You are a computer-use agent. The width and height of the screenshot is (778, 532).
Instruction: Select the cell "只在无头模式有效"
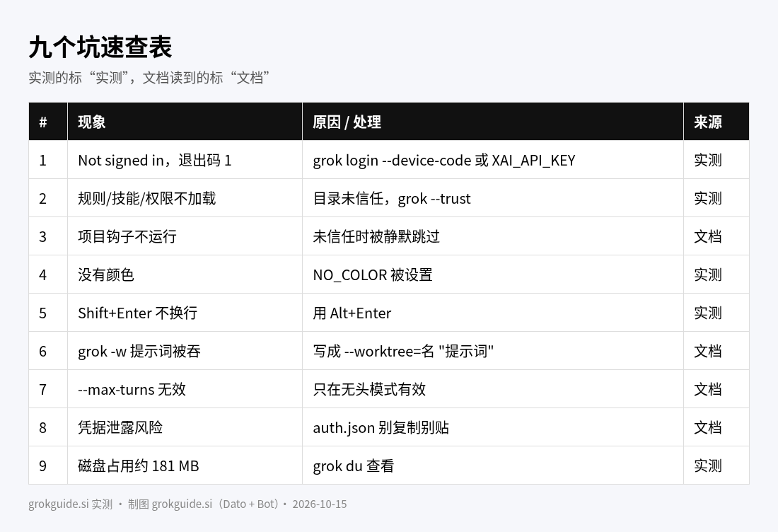click(493, 389)
